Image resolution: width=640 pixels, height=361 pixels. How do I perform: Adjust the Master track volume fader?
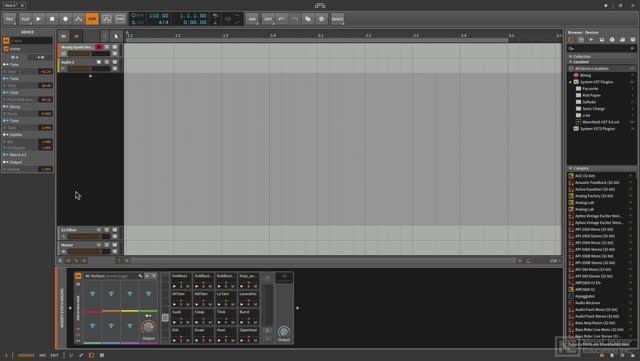(89, 252)
